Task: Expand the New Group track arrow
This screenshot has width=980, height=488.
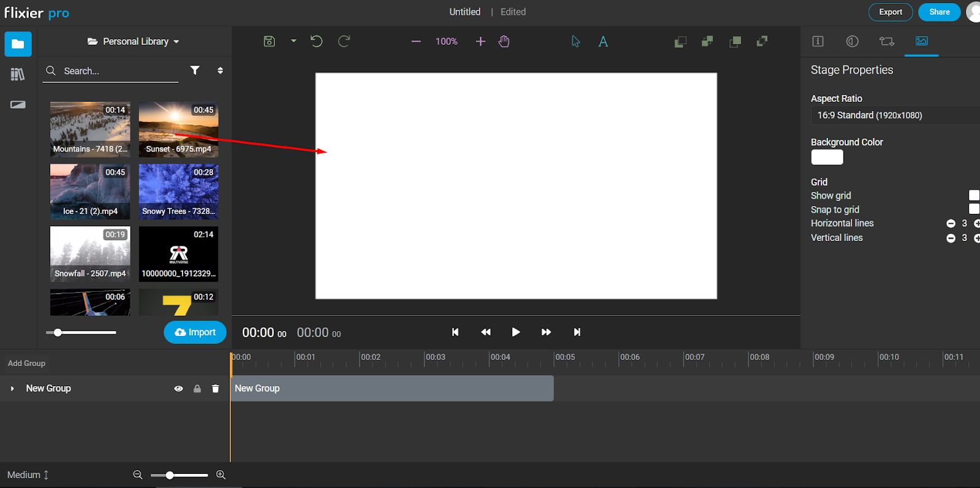Action: pyautogui.click(x=12, y=389)
